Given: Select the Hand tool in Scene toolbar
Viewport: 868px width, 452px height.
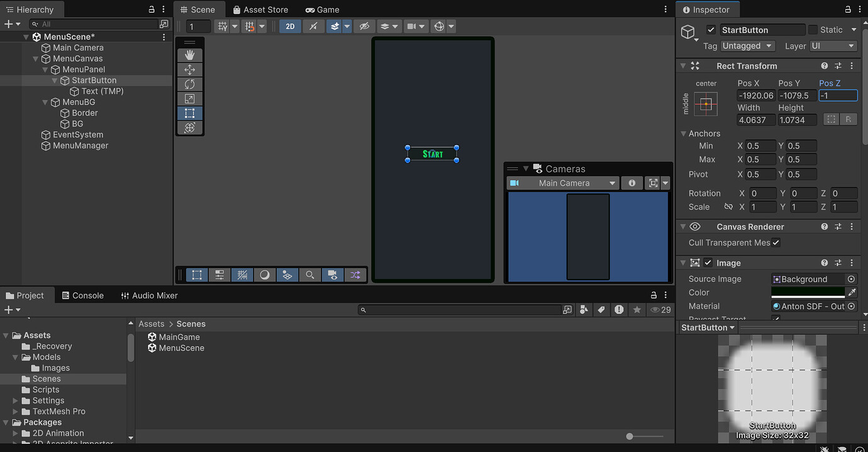Looking at the screenshot, I should click(x=190, y=55).
